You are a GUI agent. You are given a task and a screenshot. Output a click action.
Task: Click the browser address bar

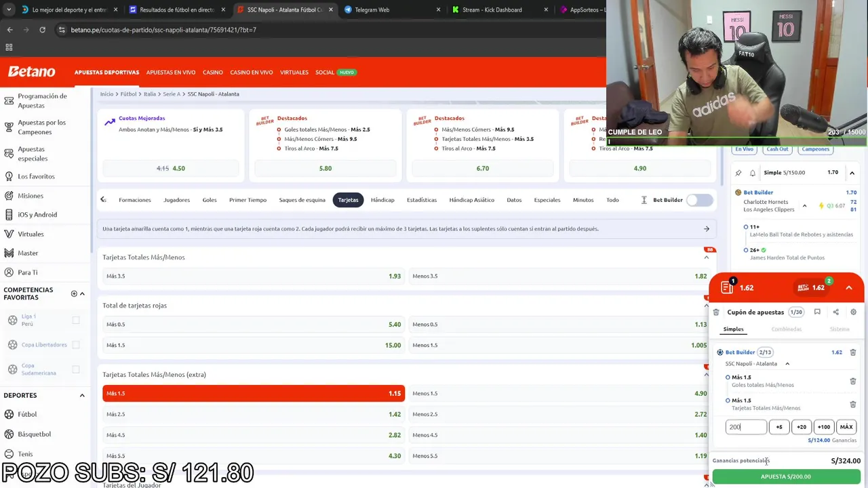[325, 30]
